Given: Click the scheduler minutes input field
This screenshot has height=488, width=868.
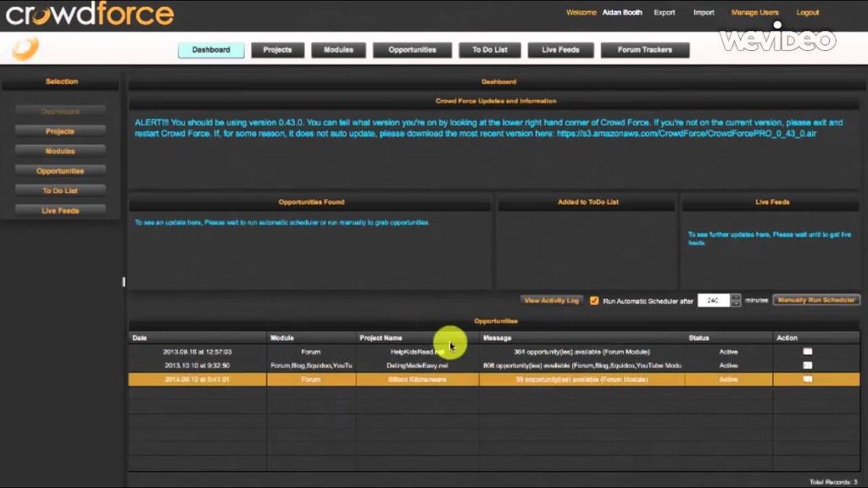Looking at the screenshot, I should pyautogui.click(x=714, y=300).
